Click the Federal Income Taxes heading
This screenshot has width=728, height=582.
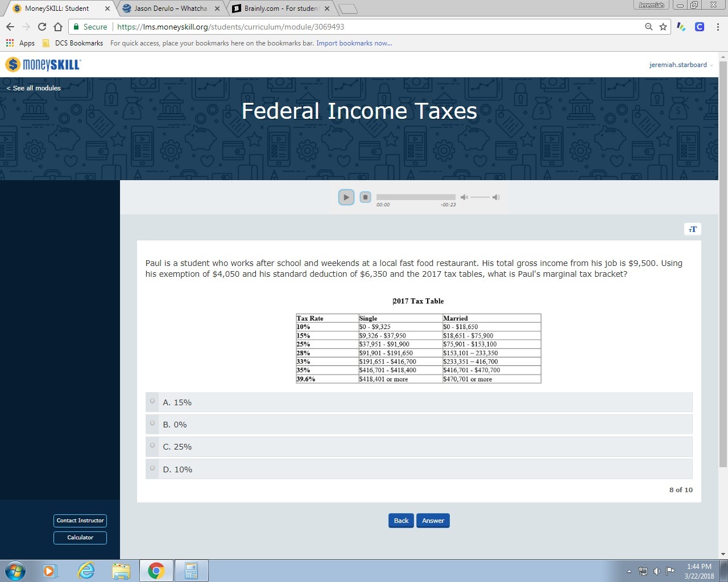point(359,111)
